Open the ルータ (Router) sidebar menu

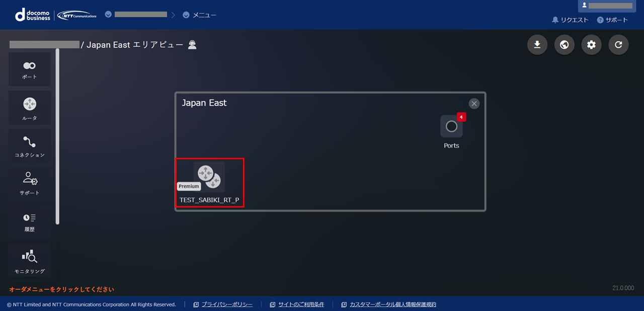[x=30, y=108]
